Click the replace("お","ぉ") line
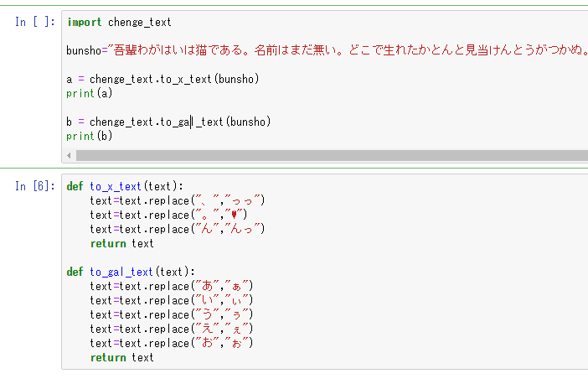 [x=172, y=343]
